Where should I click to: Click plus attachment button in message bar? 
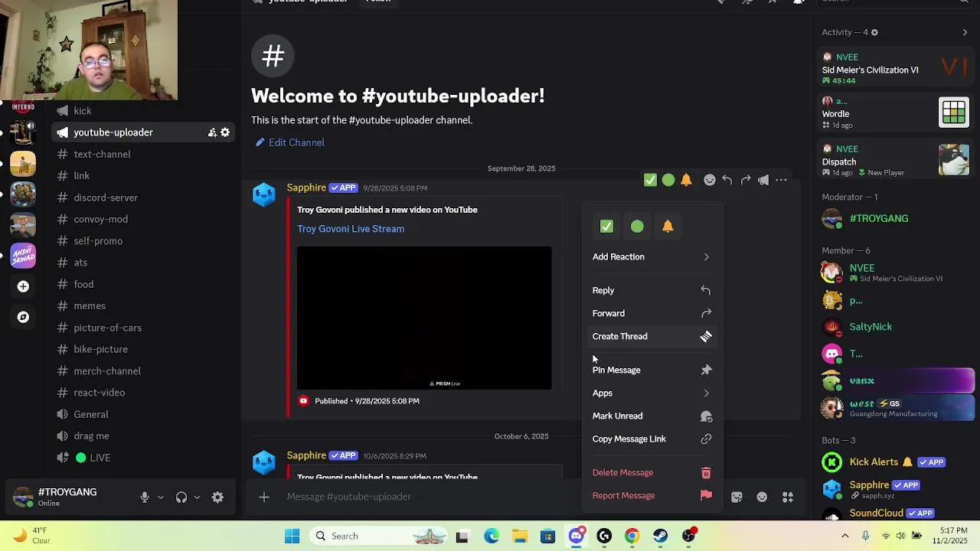263,497
